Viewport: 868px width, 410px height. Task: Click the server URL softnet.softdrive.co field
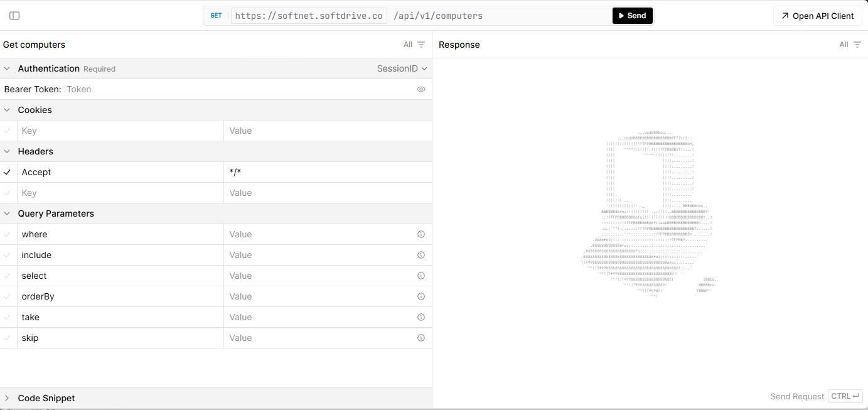tap(309, 16)
